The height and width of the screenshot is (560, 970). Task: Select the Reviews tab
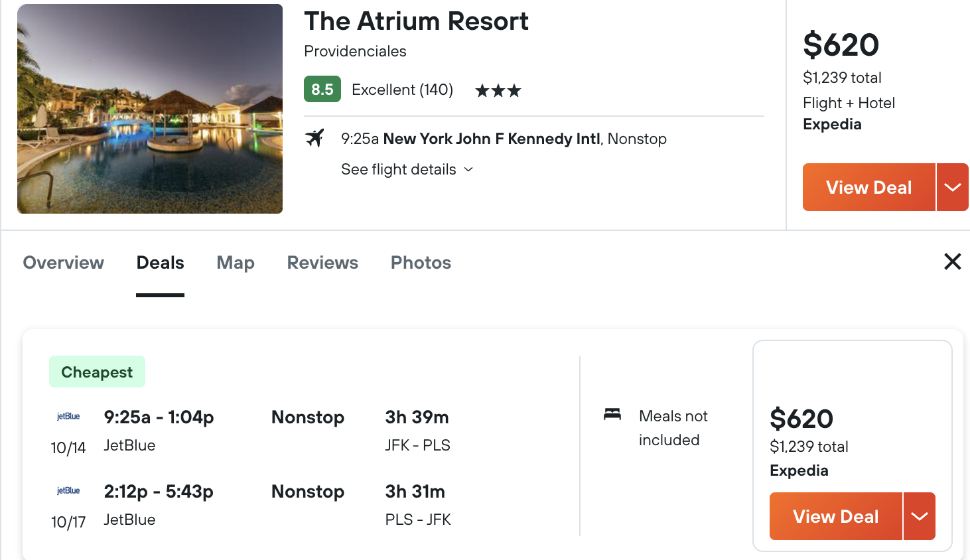coord(322,263)
